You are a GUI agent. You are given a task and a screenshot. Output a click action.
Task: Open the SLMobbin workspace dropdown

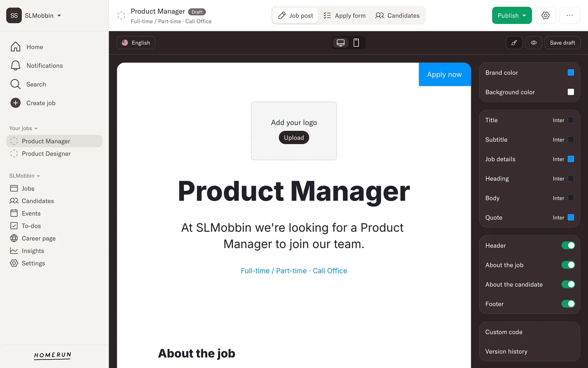tap(43, 15)
